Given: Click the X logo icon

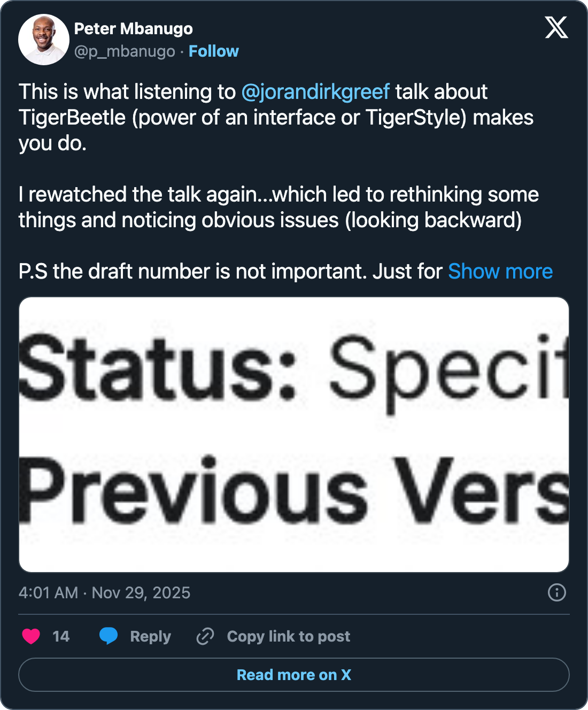Looking at the screenshot, I should pos(556,27).
